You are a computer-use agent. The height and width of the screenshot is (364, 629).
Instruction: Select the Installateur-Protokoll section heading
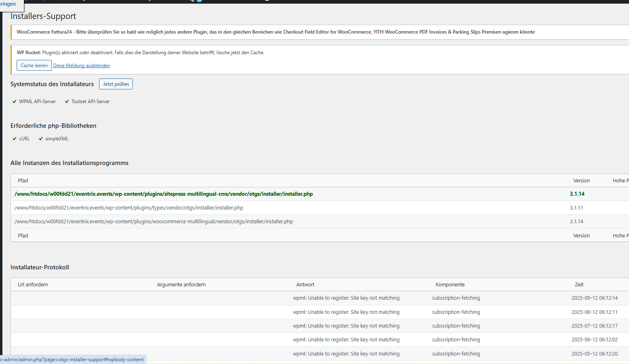point(40,267)
